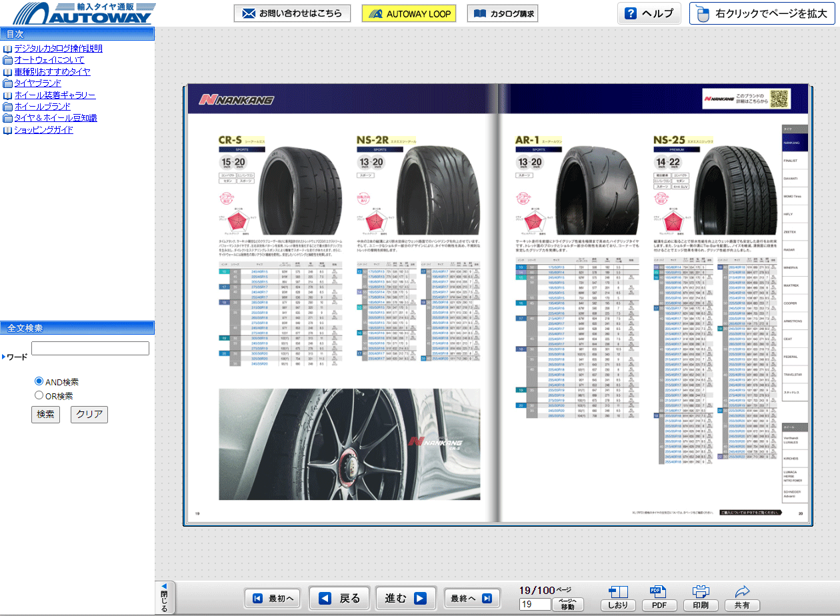Select the MINERVA index tab
The height and width of the screenshot is (616, 840).
pos(795,268)
